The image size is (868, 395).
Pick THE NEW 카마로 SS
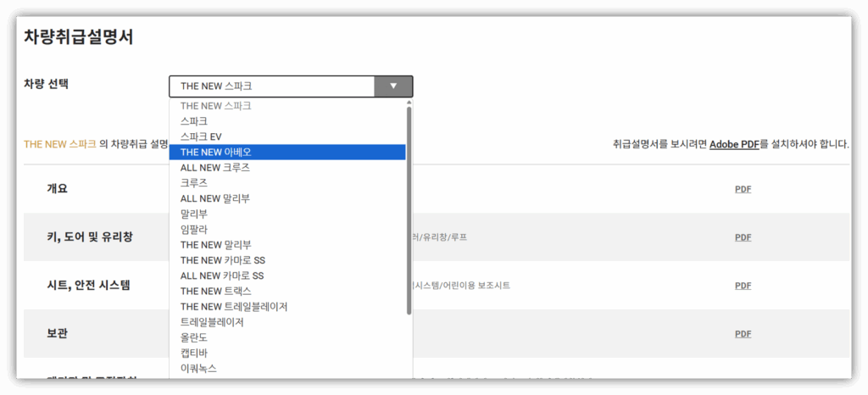coord(287,260)
